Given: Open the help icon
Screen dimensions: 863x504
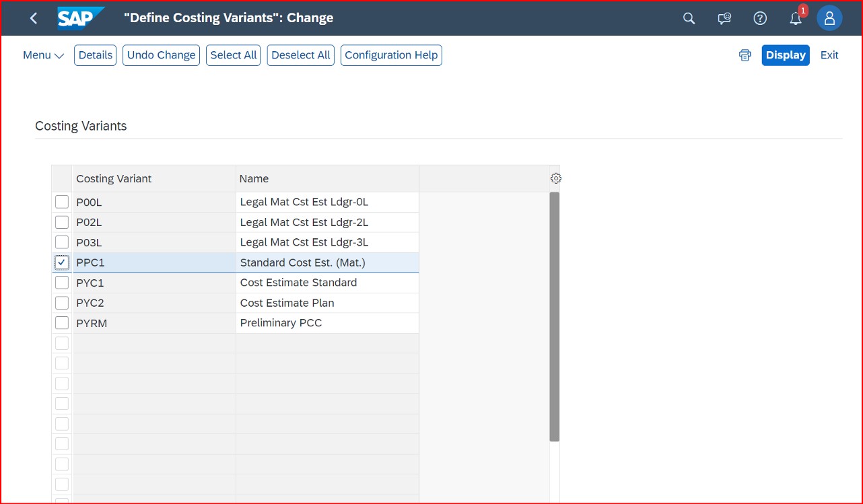Looking at the screenshot, I should 760,18.
